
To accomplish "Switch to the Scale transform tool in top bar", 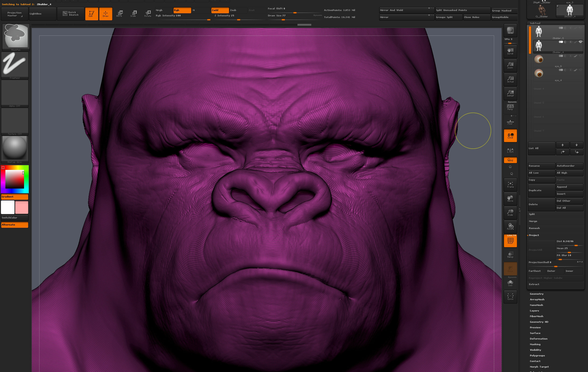I will coord(133,14).
